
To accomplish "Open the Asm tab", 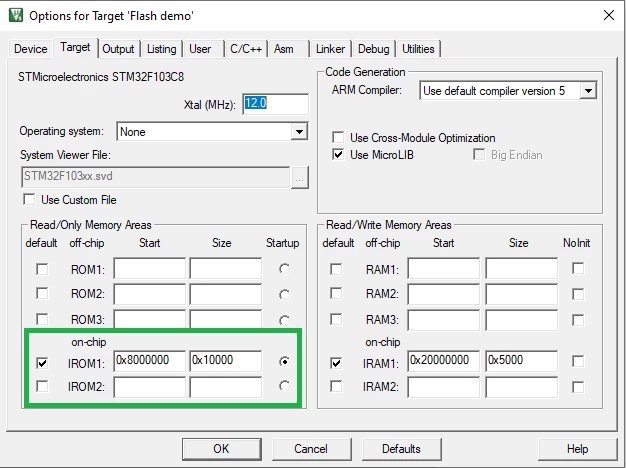I will tap(283, 49).
